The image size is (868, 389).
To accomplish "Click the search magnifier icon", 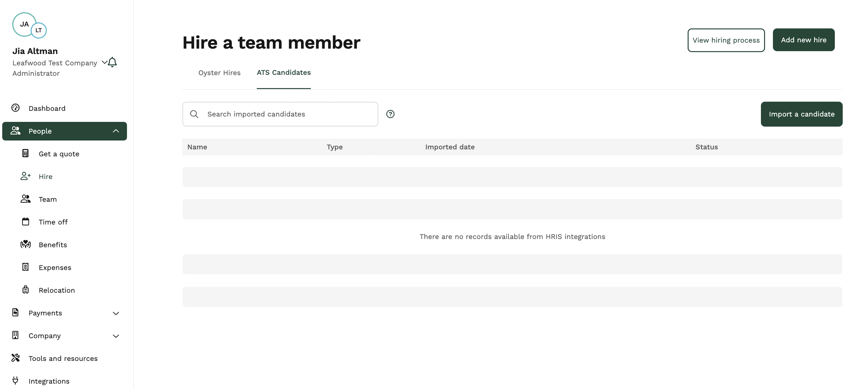I will [x=194, y=114].
